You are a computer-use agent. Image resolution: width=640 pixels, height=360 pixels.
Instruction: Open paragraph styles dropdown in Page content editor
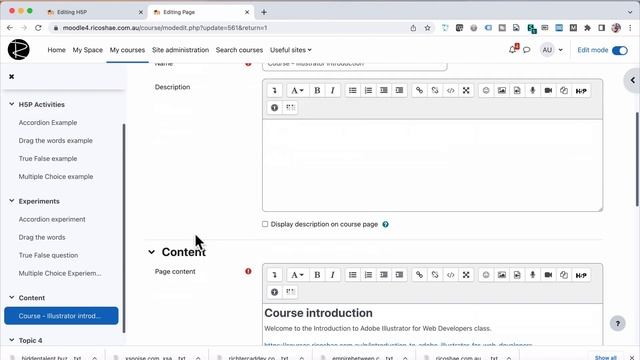point(297,275)
